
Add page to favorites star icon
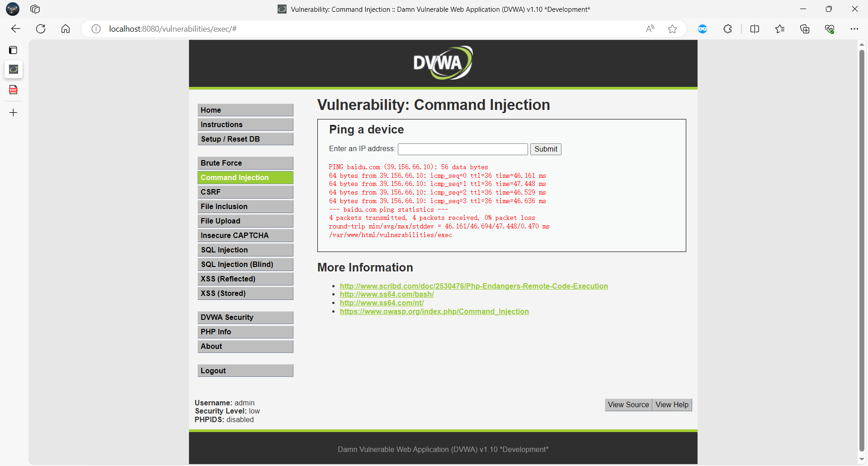tap(672, 29)
